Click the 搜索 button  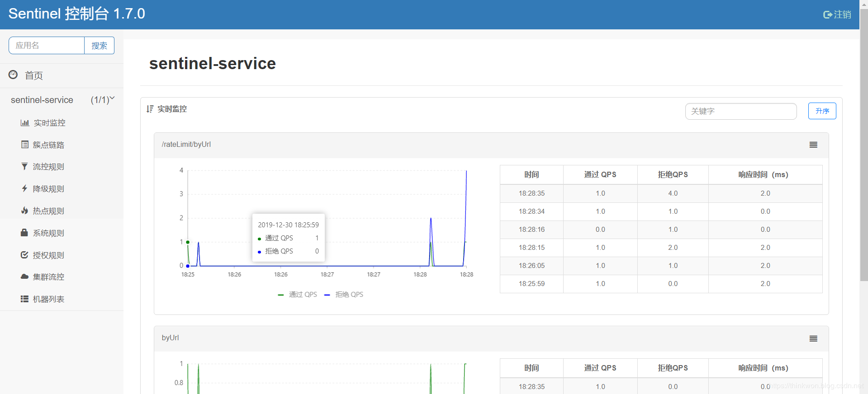point(99,46)
